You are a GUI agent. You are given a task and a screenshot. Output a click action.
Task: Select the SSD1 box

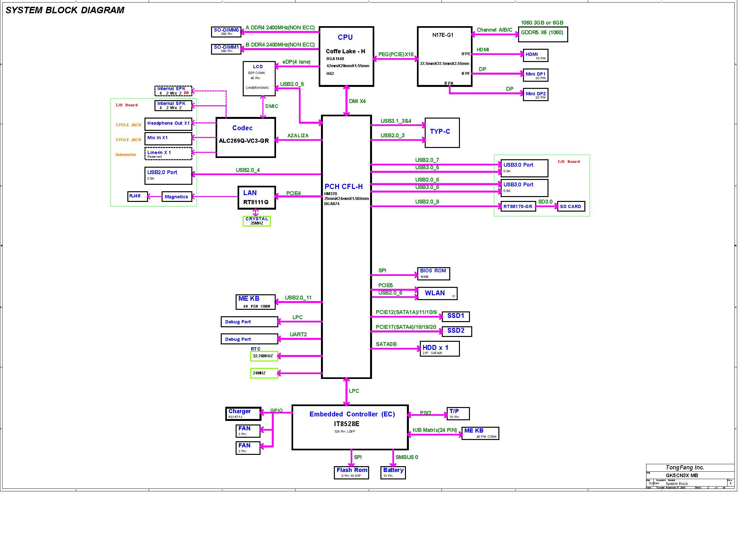(x=456, y=316)
